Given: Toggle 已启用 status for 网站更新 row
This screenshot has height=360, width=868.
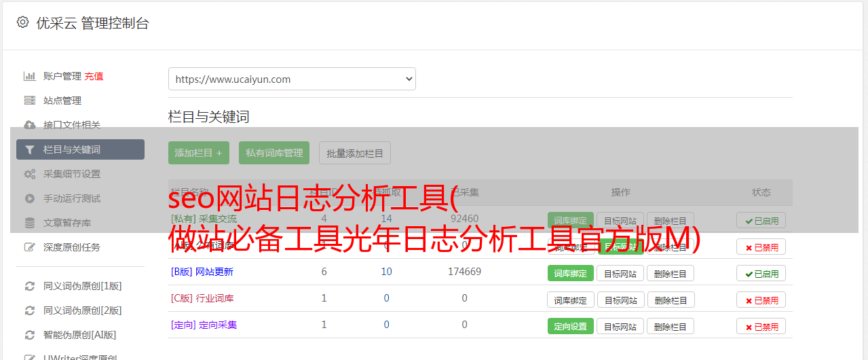Looking at the screenshot, I should click(761, 274).
